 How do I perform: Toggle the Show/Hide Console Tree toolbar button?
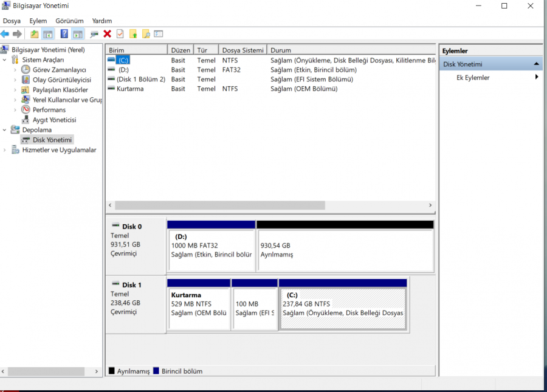point(48,34)
